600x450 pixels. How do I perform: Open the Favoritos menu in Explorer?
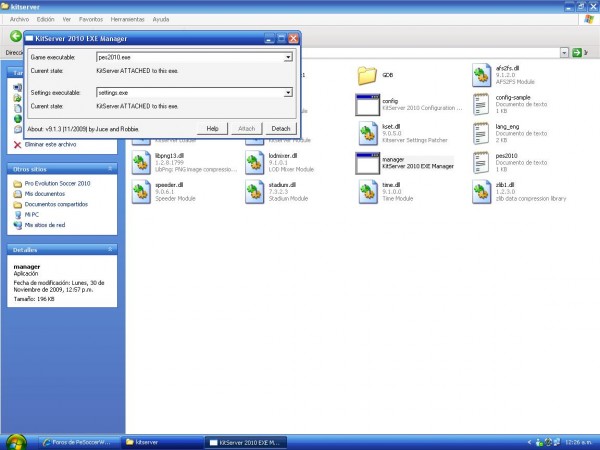coord(91,19)
